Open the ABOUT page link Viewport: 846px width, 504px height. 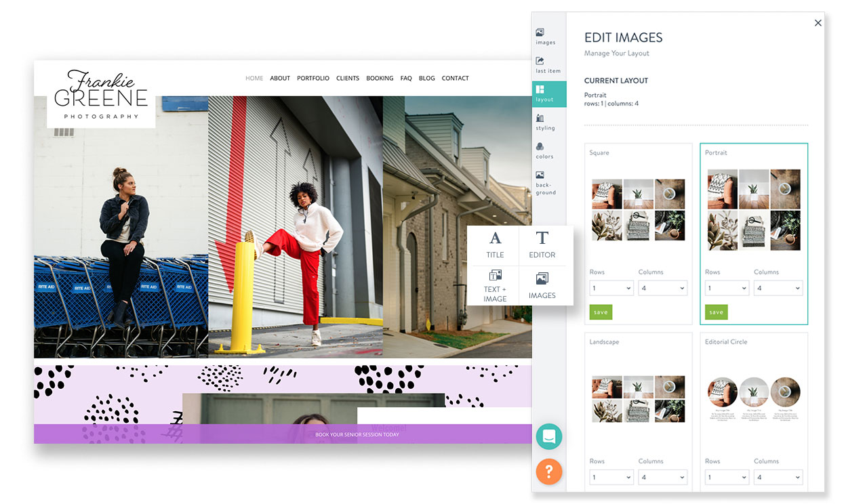point(280,78)
